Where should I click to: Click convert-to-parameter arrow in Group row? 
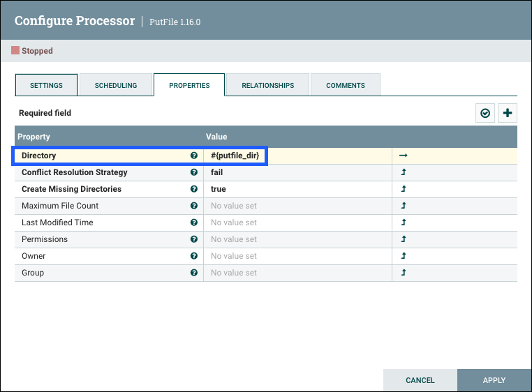(x=404, y=273)
